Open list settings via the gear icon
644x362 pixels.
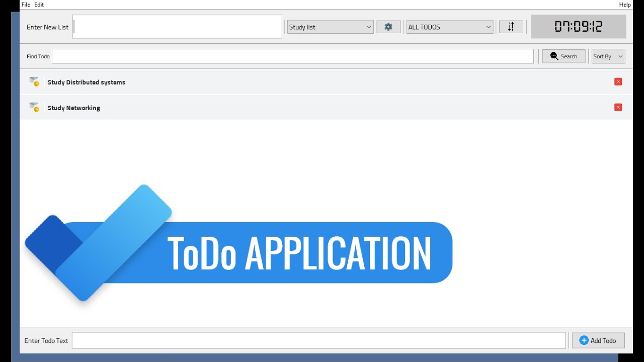tap(388, 27)
